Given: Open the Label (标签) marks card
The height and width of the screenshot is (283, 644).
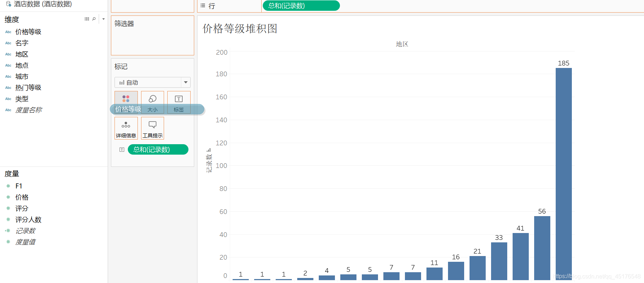Looking at the screenshot, I should pos(179,102).
